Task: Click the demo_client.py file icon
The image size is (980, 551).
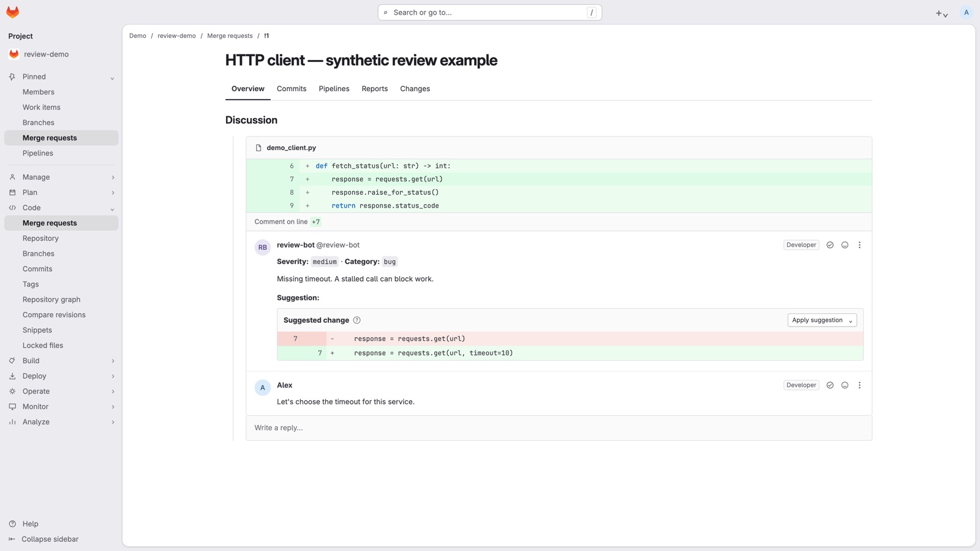Action: [258, 148]
